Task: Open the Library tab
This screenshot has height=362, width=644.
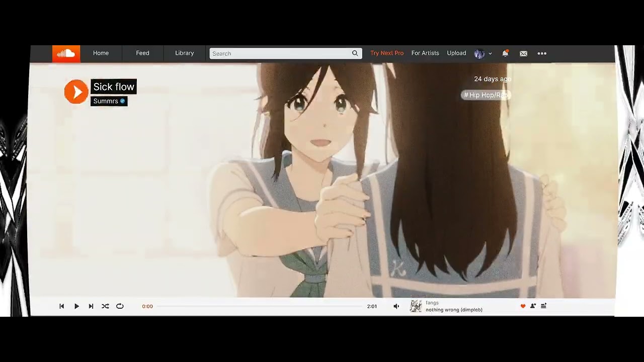Action: (184, 53)
